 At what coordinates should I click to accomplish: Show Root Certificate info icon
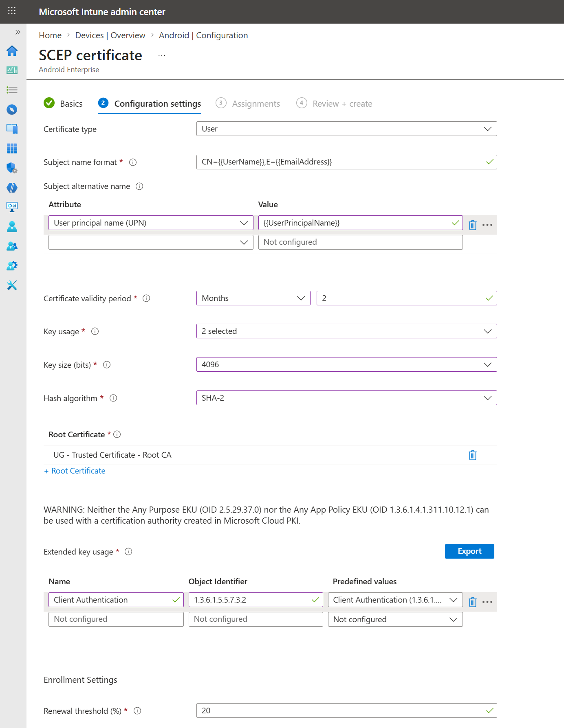[x=117, y=434]
